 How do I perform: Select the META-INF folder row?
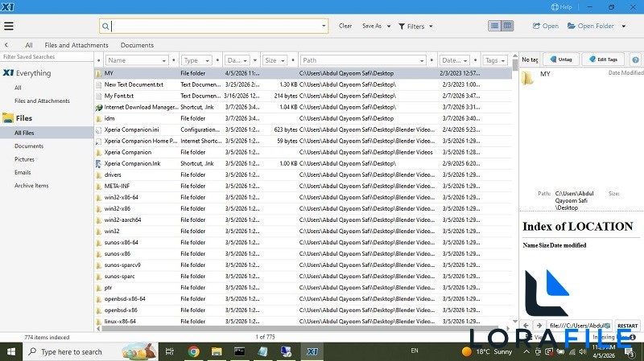pos(303,187)
